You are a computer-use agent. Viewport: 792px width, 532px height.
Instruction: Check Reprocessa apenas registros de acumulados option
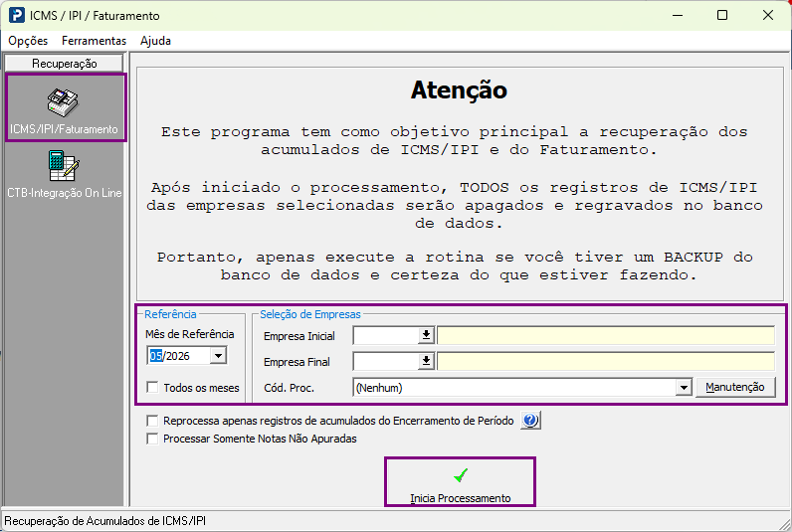click(152, 421)
